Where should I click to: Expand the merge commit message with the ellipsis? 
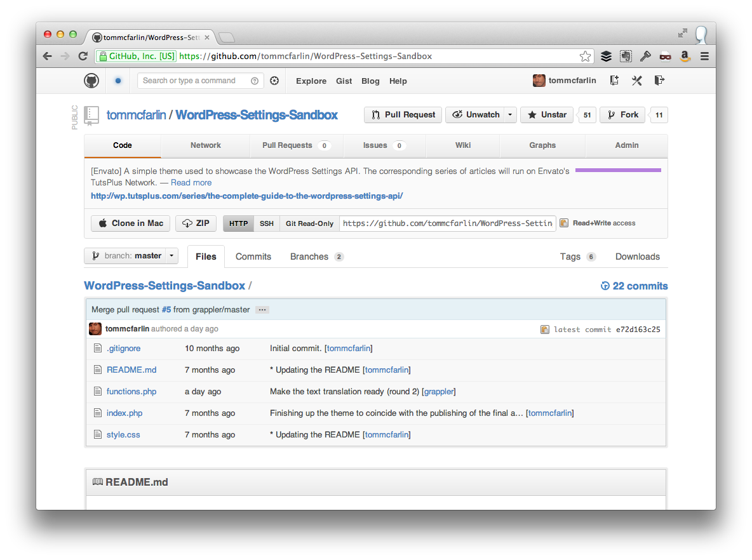click(x=262, y=309)
